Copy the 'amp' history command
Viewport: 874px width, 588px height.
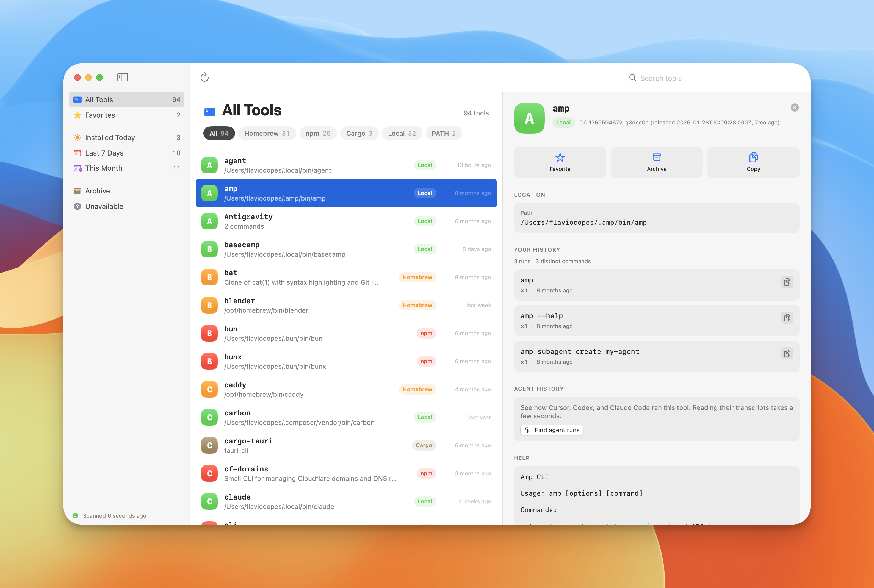[787, 282]
